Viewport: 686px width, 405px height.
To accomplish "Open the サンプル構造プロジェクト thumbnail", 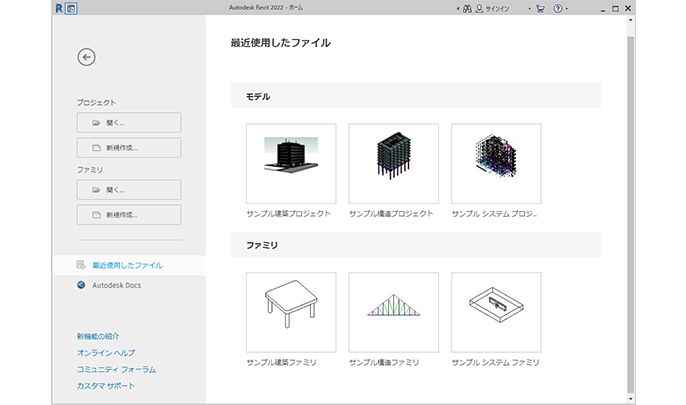I will pos(394,164).
